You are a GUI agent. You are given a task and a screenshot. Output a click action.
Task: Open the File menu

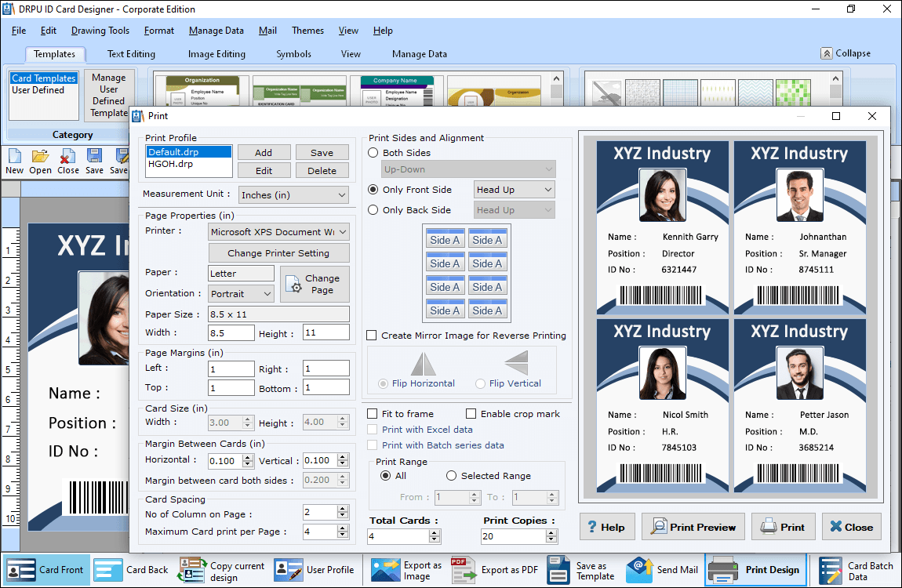(x=18, y=31)
